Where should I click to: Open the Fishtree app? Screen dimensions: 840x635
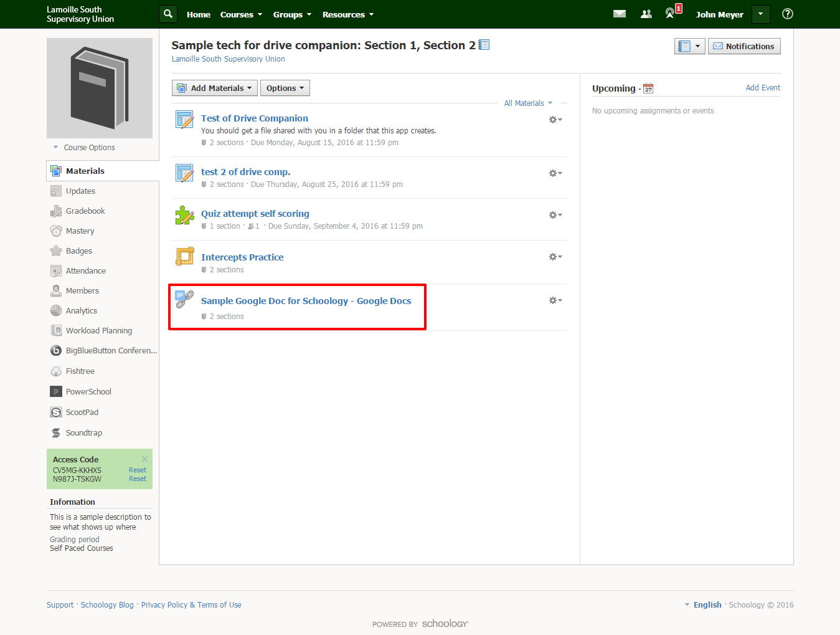click(x=80, y=371)
